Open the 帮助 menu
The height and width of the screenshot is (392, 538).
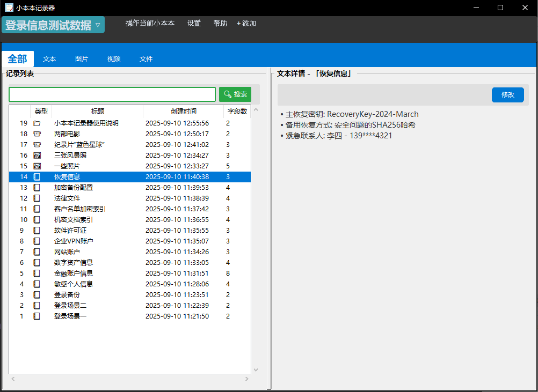[x=220, y=24]
